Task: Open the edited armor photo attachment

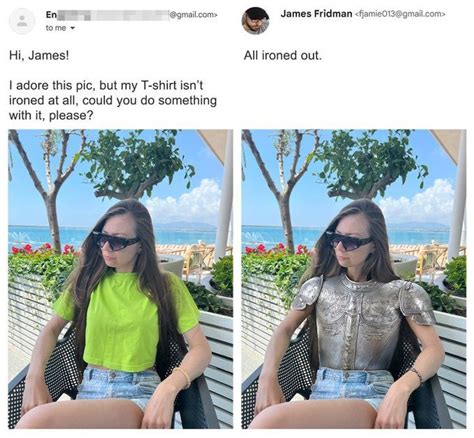Action: [x=354, y=279]
